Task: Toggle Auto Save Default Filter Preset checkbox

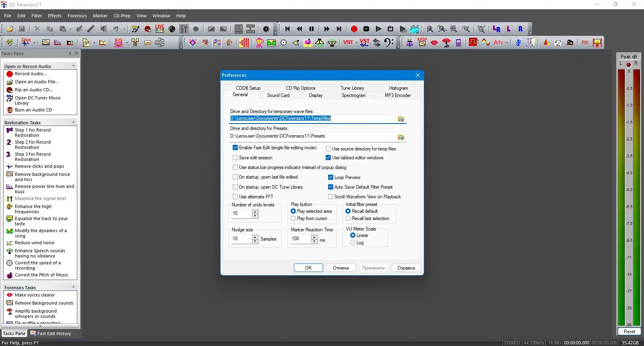Action: pyautogui.click(x=331, y=187)
